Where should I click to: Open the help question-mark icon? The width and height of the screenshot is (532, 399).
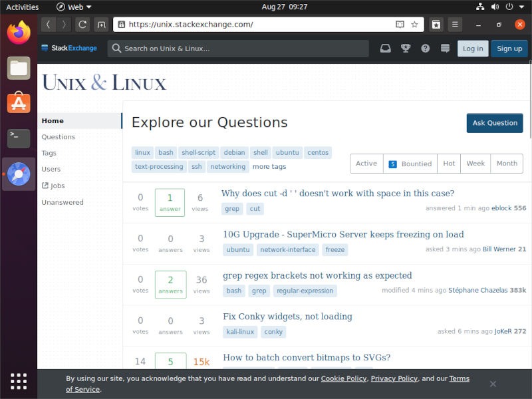click(x=424, y=48)
